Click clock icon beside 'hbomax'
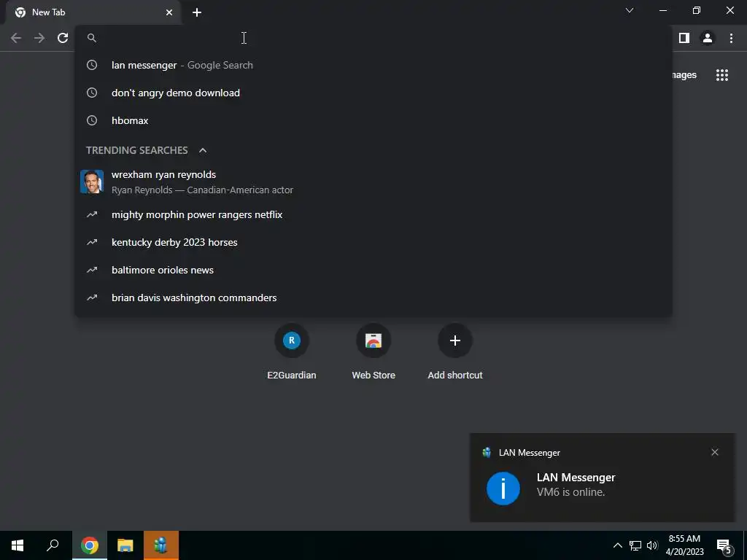This screenshot has height=560, width=747. click(x=92, y=120)
